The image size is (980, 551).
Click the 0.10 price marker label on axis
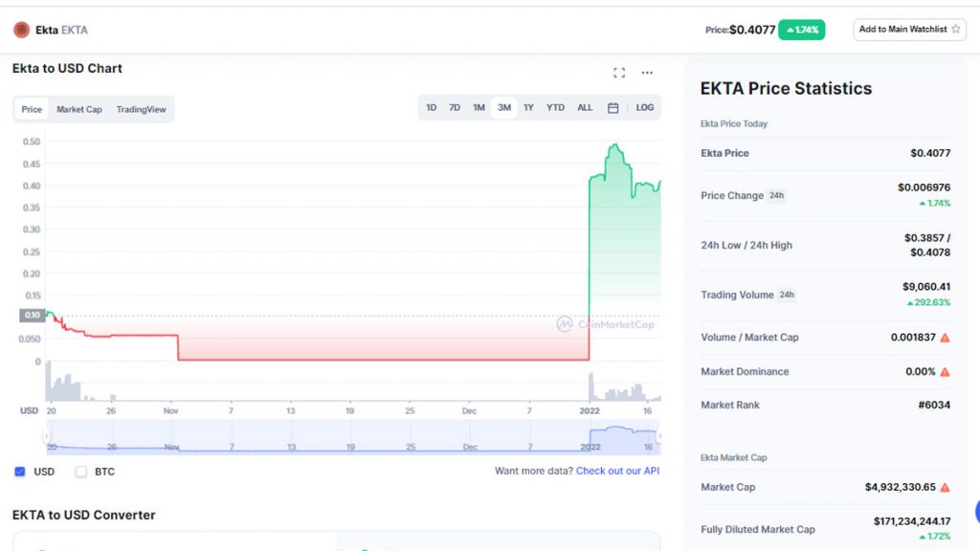(32, 316)
